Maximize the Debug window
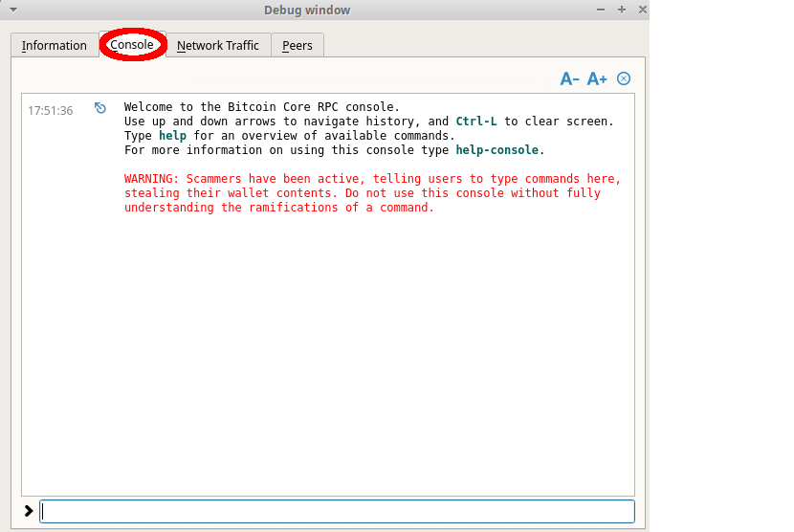Image resolution: width=794 pixels, height=532 pixels. (x=622, y=10)
